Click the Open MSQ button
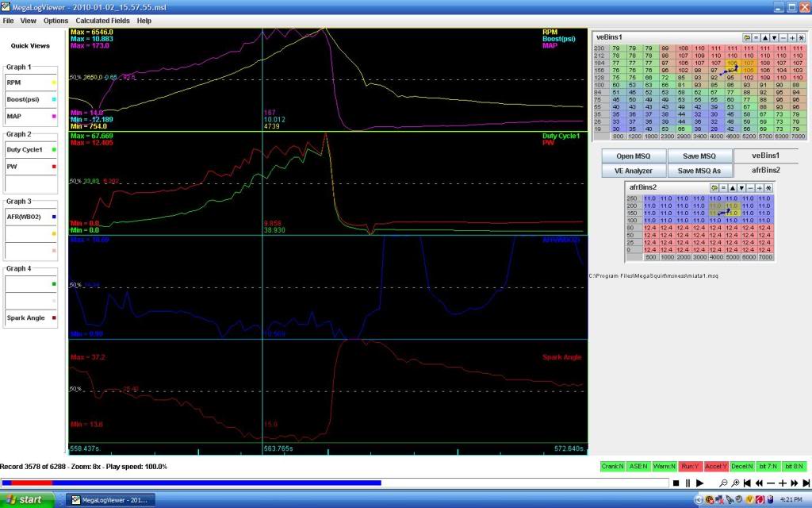The width and height of the screenshot is (812, 508). (x=634, y=156)
